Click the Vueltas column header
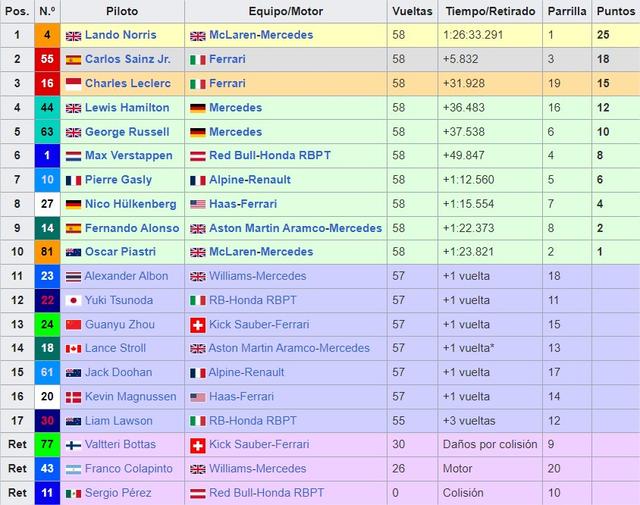This screenshot has width=640, height=505. pos(412,11)
